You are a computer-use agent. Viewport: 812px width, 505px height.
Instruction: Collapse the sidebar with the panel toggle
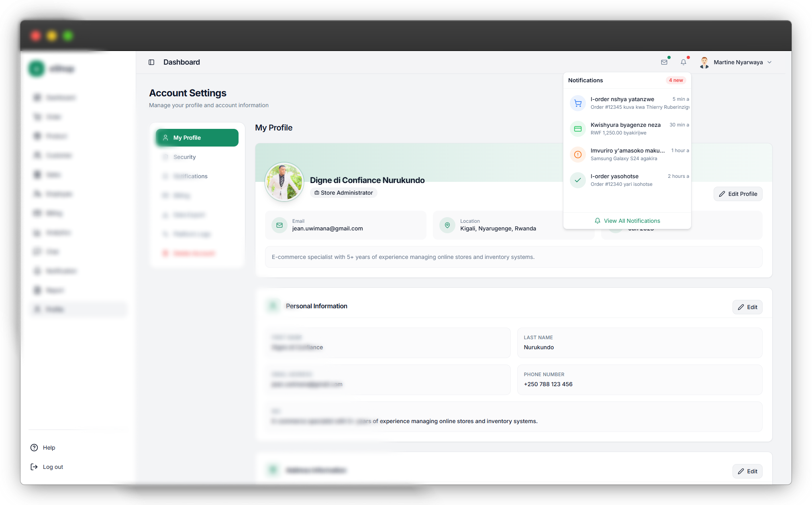tap(151, 62)
